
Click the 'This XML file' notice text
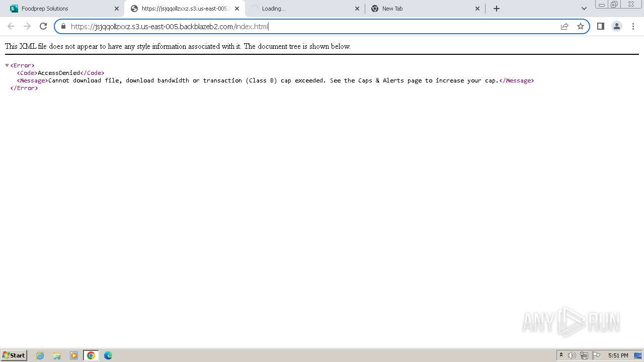[178, 46]
